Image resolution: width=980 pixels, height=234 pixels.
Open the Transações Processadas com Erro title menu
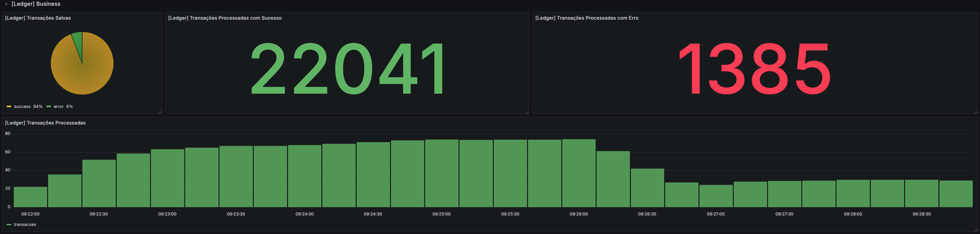[587, 18]
